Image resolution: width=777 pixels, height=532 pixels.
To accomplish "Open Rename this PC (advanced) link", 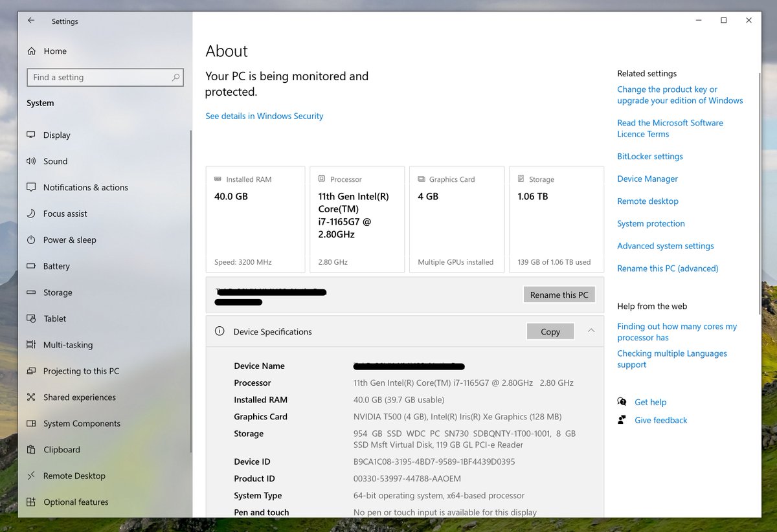I will [668, 268].
